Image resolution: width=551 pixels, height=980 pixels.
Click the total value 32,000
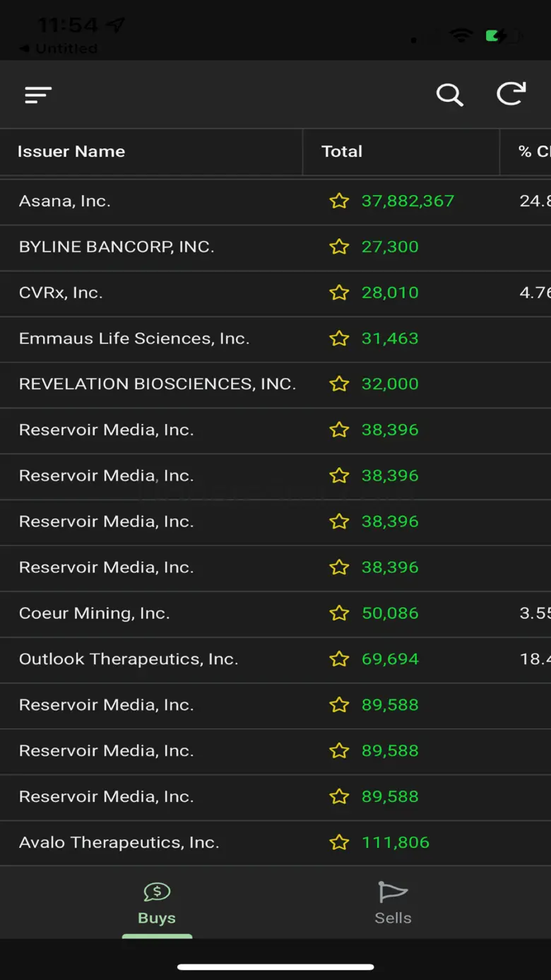pos(390,384)
